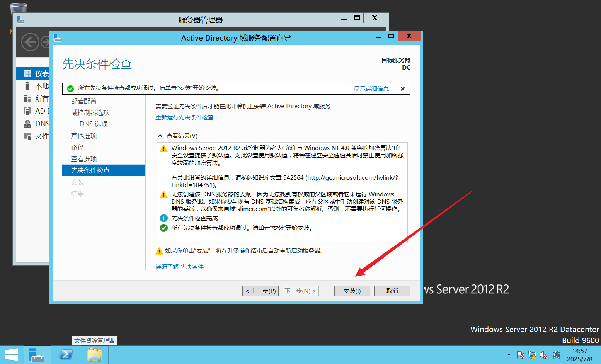Click green success check icon in notification bar
Viewport: 601px width, 364px height.
pos(70,88)
